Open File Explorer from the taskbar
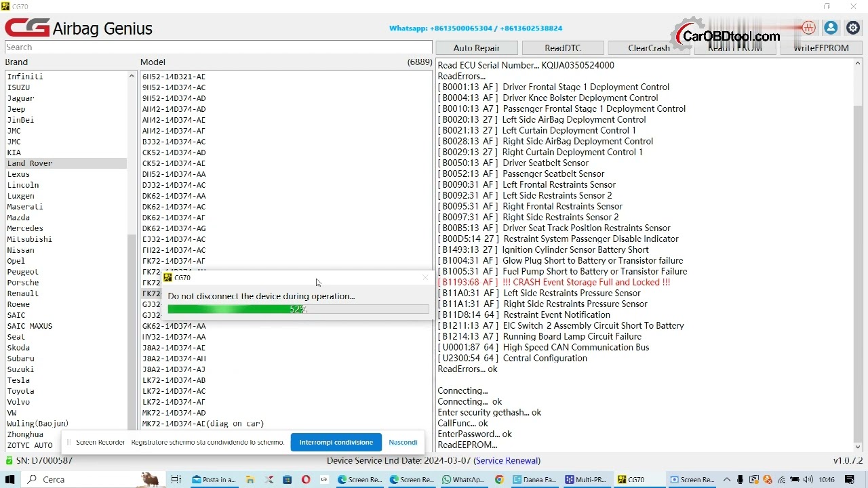 (250, 479)
